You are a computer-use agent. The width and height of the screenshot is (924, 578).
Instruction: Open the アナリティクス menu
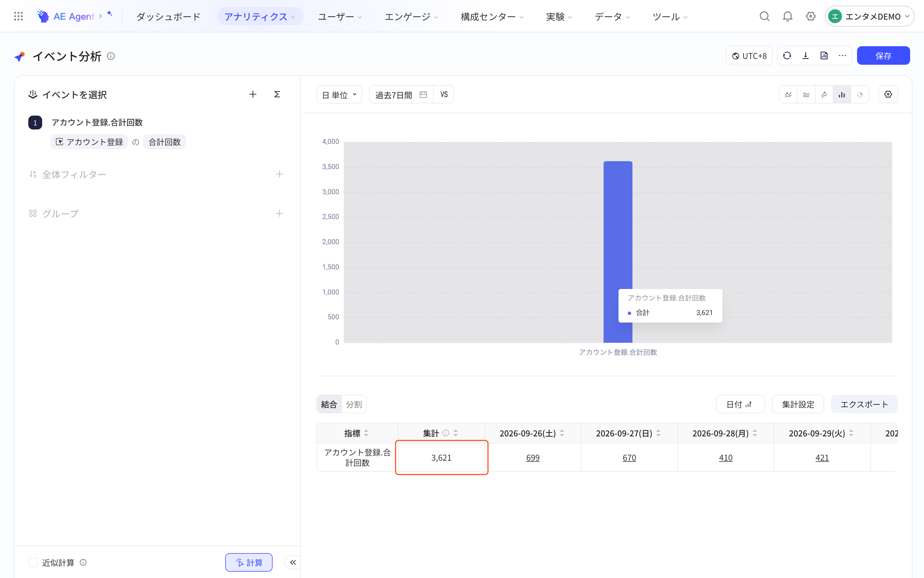point(260,16)
